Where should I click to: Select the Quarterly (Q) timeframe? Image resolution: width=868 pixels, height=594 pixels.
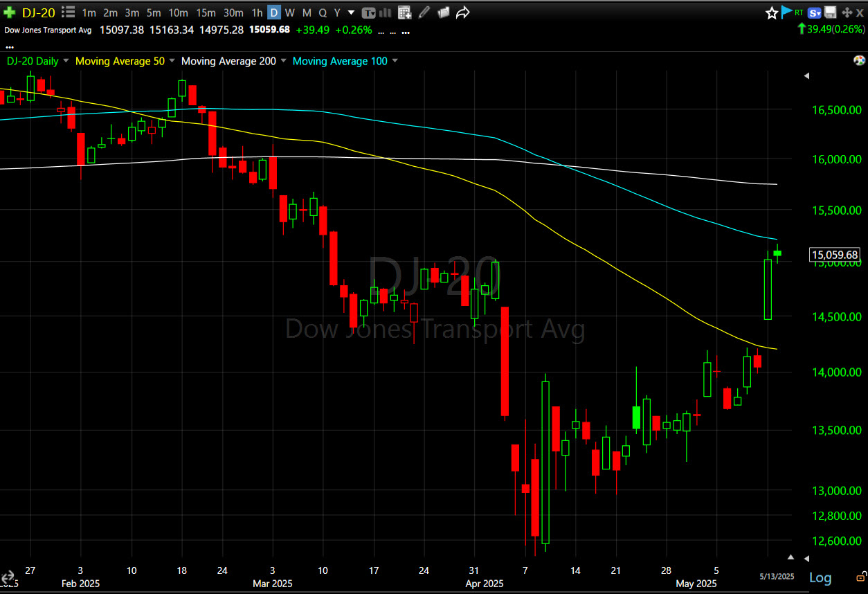click(x=323, y=12)
